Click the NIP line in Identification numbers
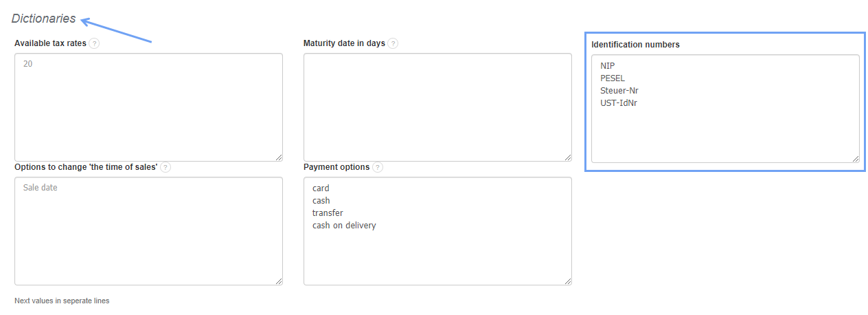868x315 pixels. (x=608, y=66)
